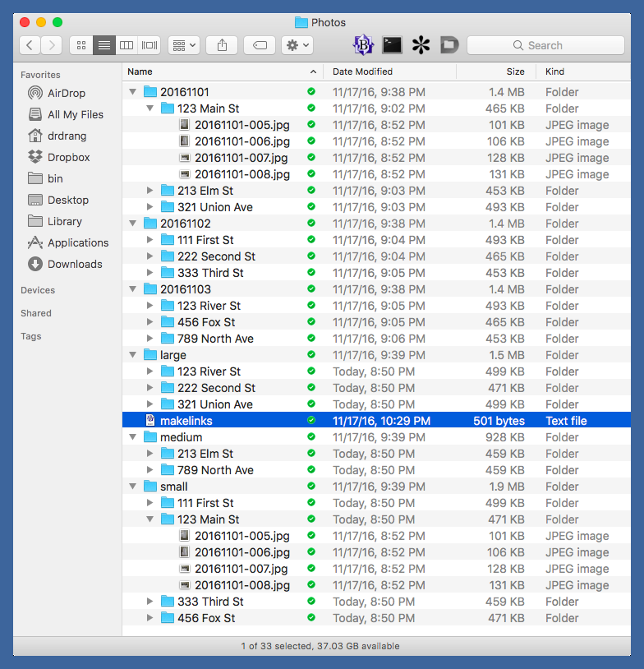Open the arrange-by dropdown in toolbar

[183, 45]
